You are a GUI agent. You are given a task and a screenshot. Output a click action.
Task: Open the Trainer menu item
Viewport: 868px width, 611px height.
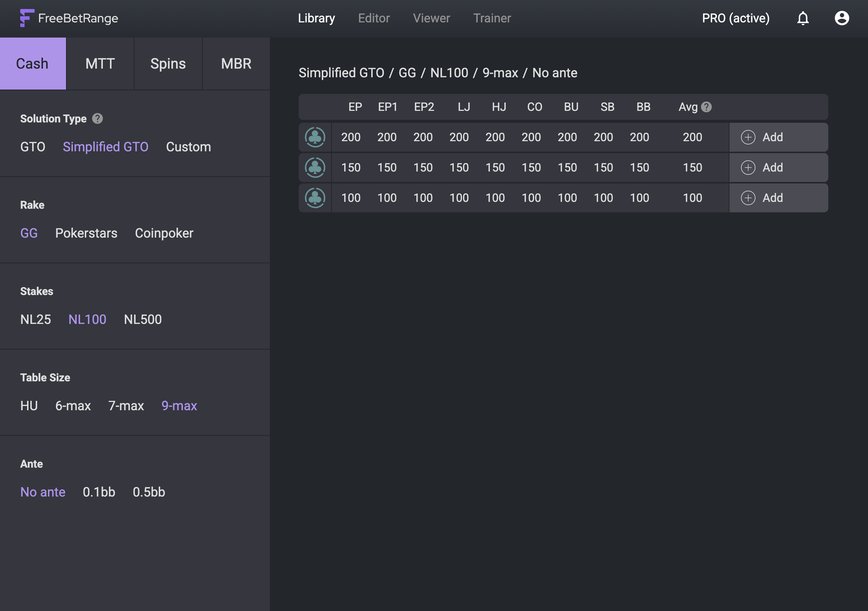click(492, 18)
